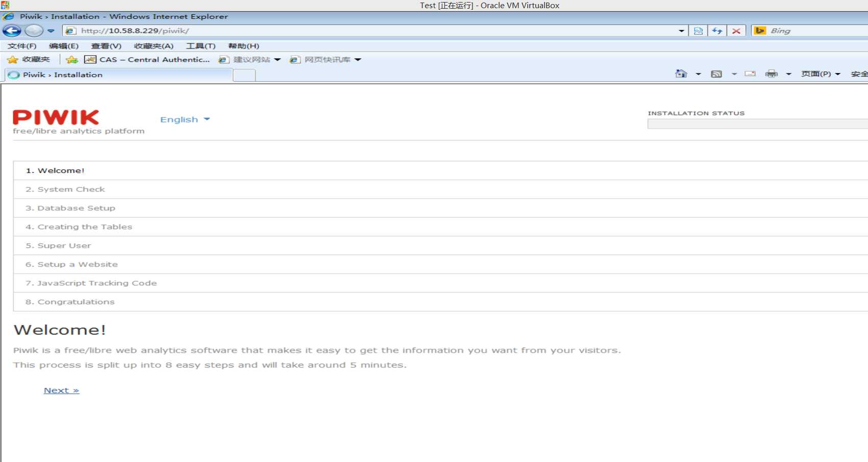Click the red stop loading icon
The image size is (868, 462).
pyautogui.click(x=736, y=31)
